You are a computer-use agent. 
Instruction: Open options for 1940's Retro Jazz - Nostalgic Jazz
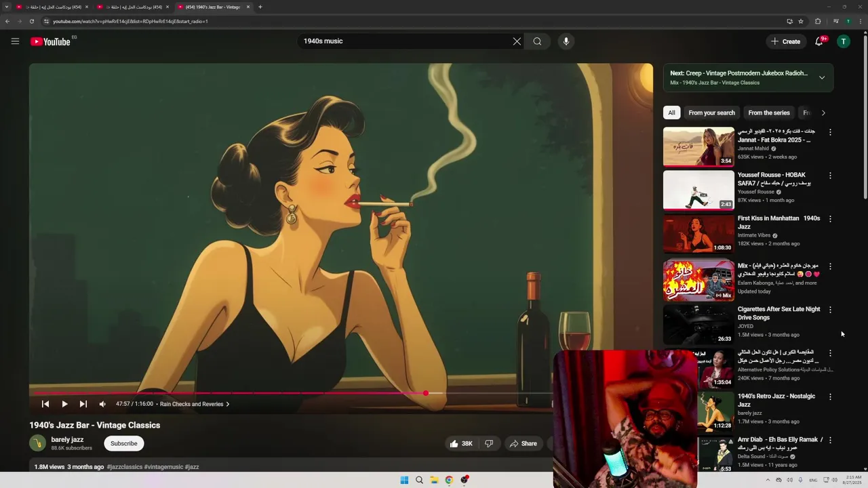[x=830, y=396]
